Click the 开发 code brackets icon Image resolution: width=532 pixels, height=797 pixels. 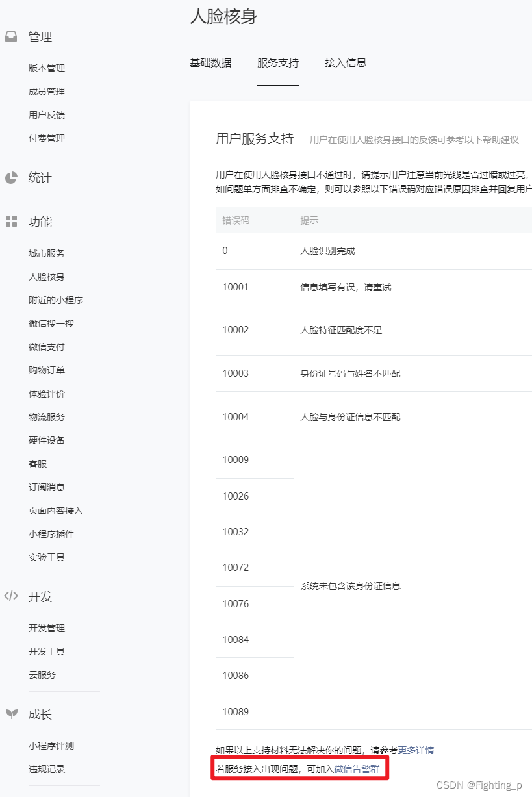pos(11,596)
